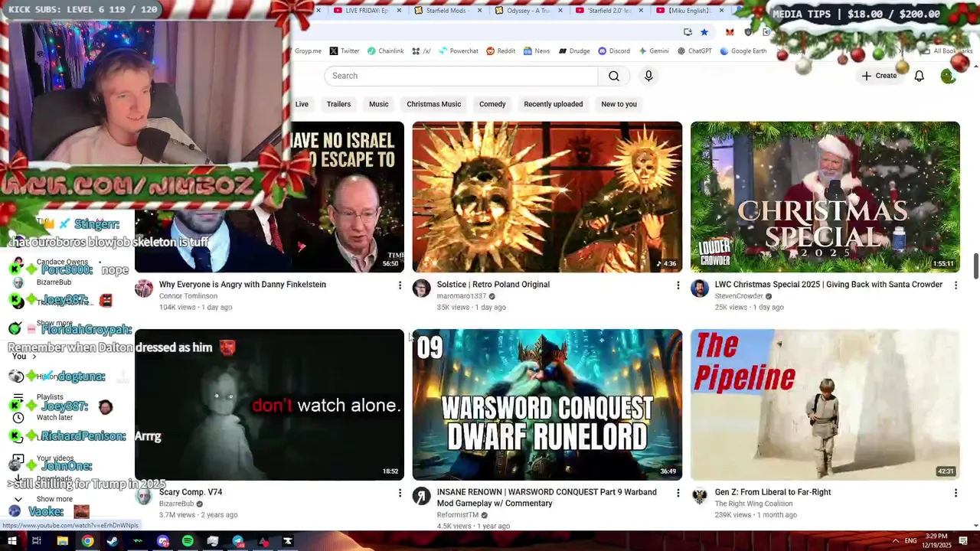Open the Windows Start menu
The image size is (980, 551).
[x=11, y=541]
